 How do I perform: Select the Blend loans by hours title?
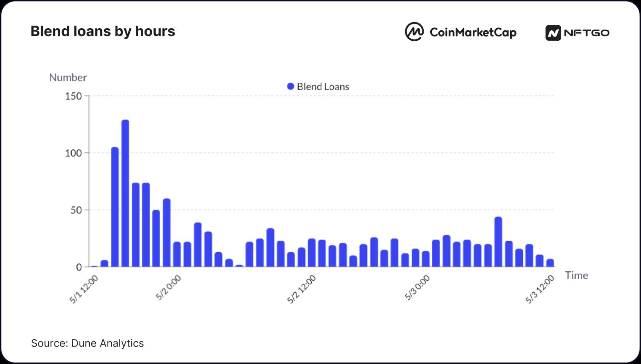[103, 31]
